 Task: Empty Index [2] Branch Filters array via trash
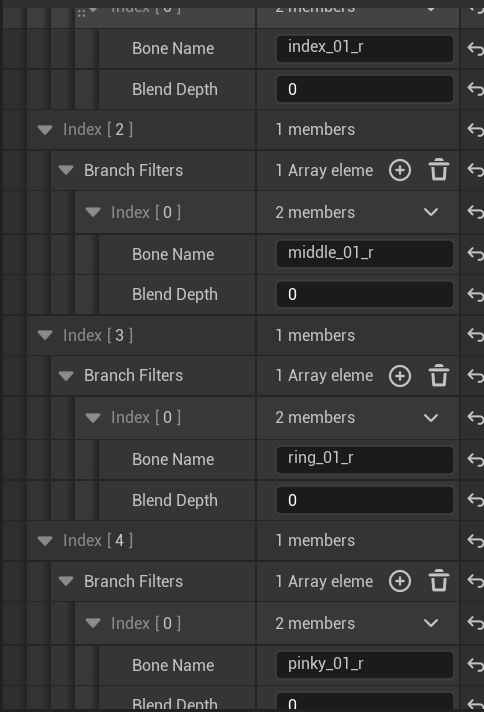(x=439, y=170)
